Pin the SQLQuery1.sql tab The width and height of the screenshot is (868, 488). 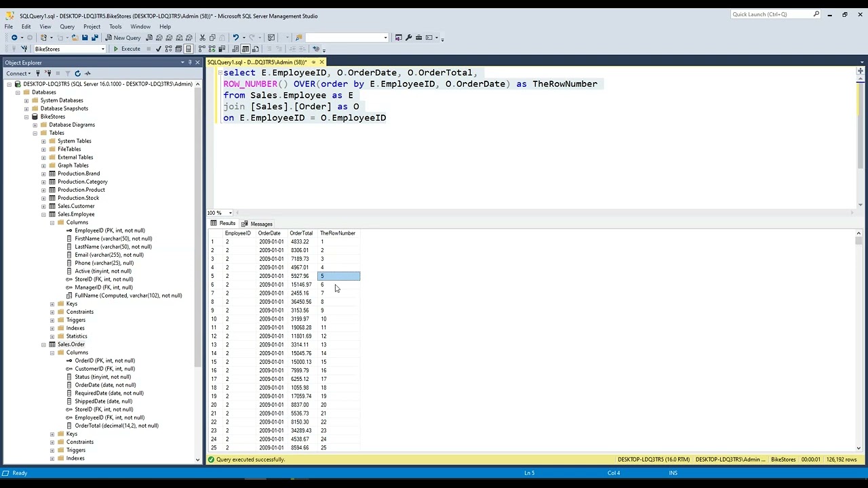click(313, 62)
